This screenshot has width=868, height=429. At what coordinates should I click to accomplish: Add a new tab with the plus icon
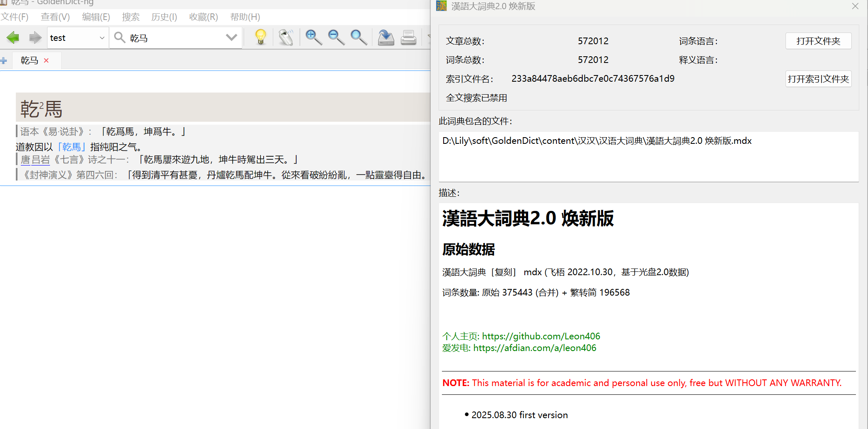click(x=4, y=60)
